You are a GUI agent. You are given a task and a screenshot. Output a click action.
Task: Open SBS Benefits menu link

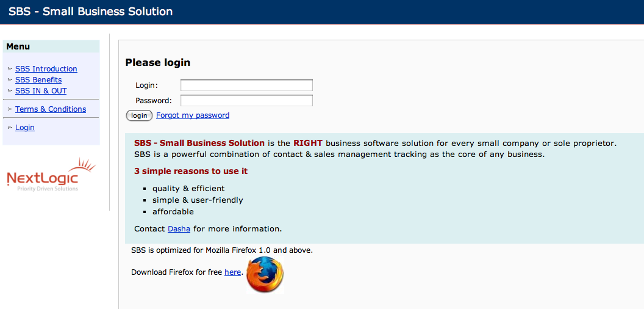click(38, 80)
